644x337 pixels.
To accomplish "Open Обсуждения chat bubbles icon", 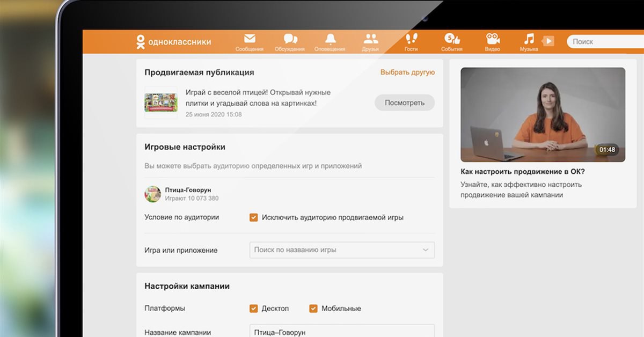I will (290, 39).
